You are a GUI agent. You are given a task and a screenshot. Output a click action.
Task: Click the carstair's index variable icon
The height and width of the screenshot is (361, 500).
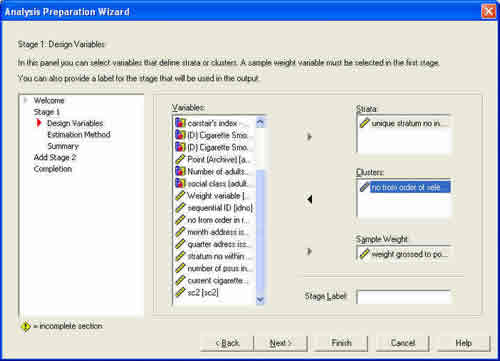pyautogui.click(x=180, y=123)
